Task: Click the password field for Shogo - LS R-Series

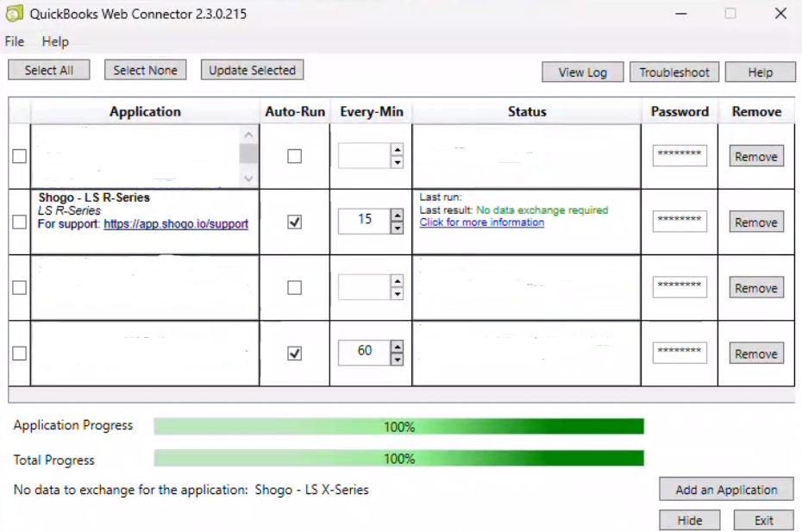Action: [680, 221]
